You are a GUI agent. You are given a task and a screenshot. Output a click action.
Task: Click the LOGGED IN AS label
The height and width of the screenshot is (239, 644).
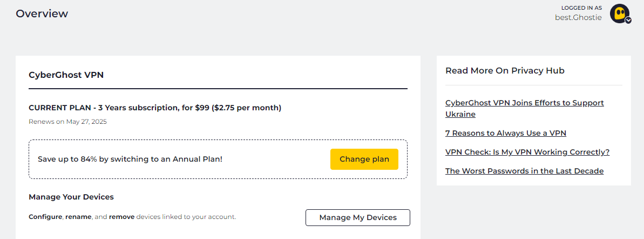[581, 8]
